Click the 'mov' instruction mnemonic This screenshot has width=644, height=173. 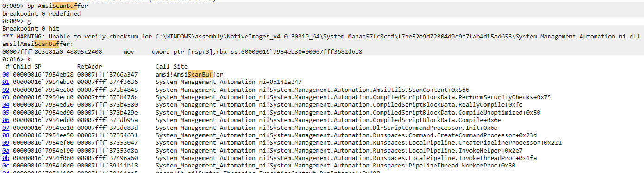click(x=129, y=51)
